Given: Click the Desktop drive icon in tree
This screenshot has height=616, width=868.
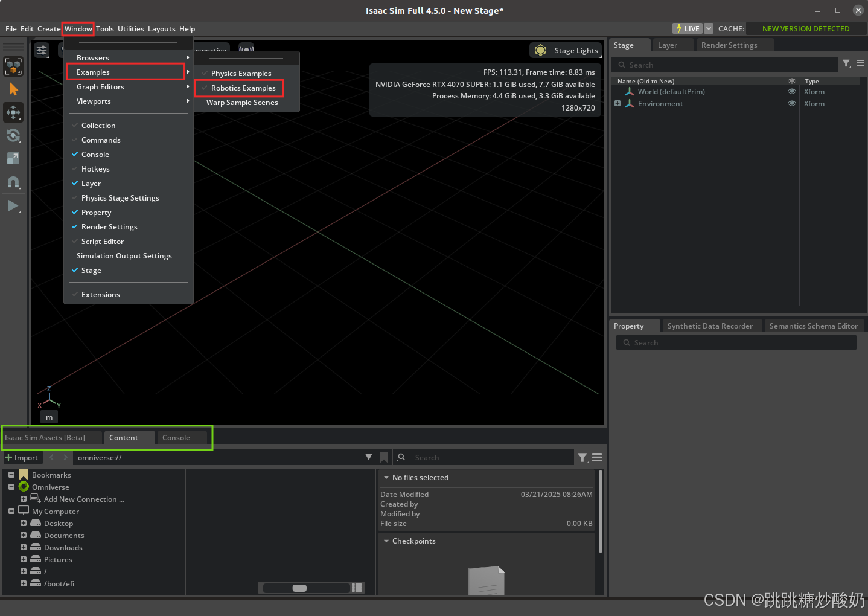Looking at the screenshot, I should [36, 523].
